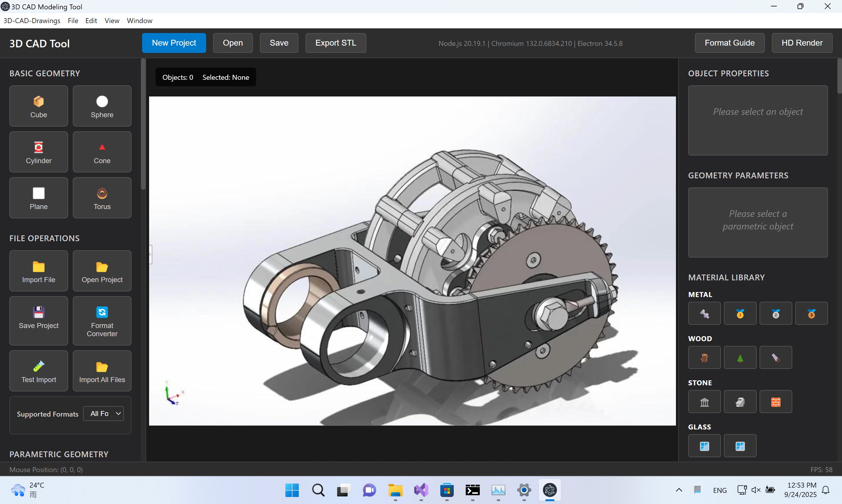This screenshot has width=842, height=504.
Task: Apply the first glass window material
Action: point(704,445)
